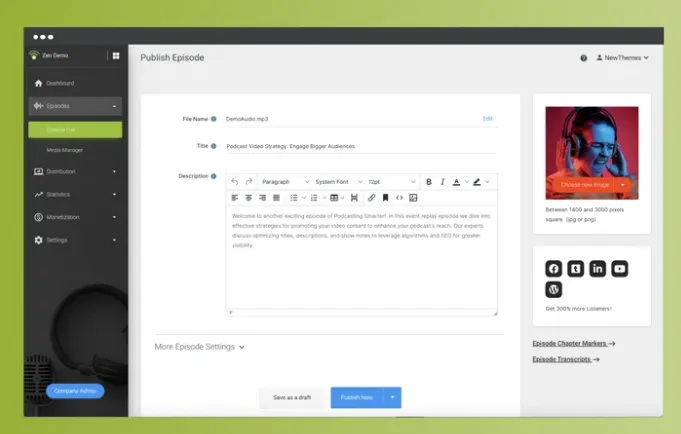The image size is (681, 434).
Task: Click the WordPress share icon
Action: coord(554,290)
